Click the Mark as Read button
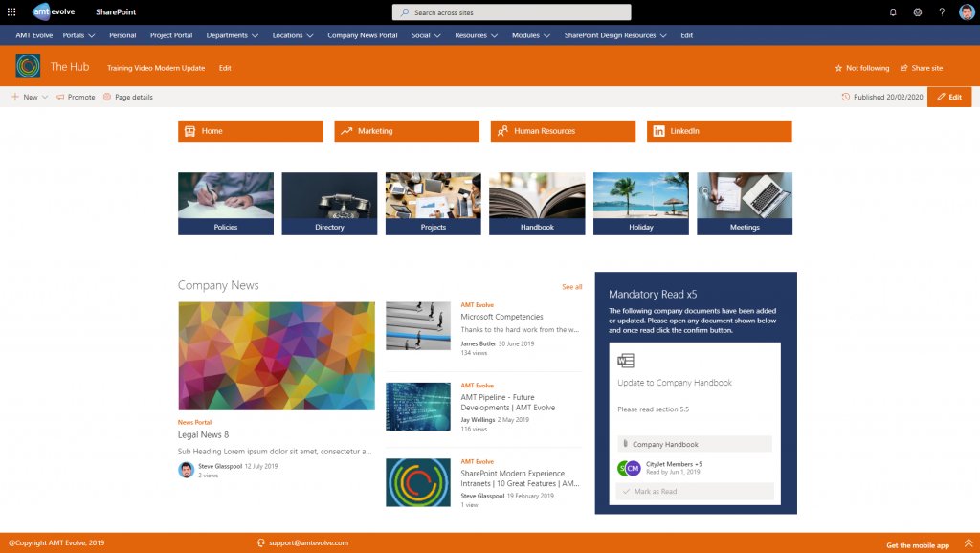The width and height of the screenshot is (980, 553). tap(695, 491)
